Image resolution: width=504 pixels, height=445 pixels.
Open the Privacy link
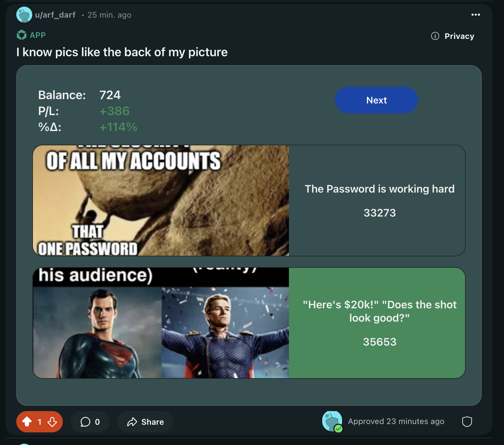[459, 36]
